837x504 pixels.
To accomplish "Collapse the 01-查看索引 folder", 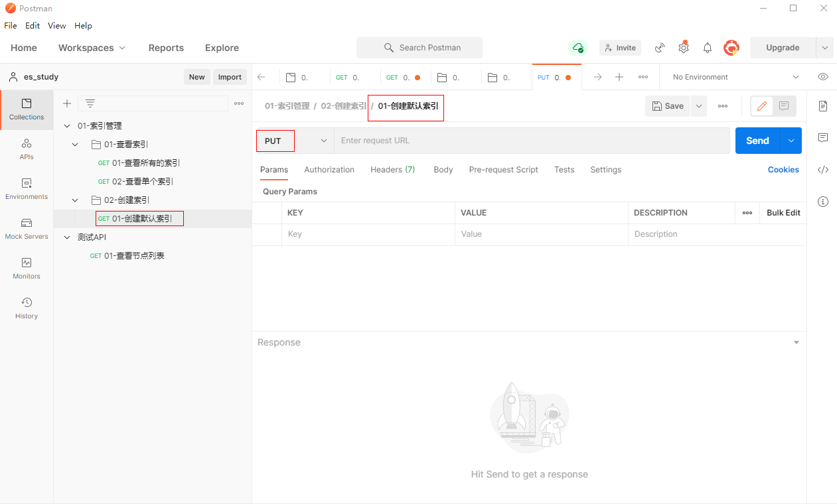I will coord(75,145).
